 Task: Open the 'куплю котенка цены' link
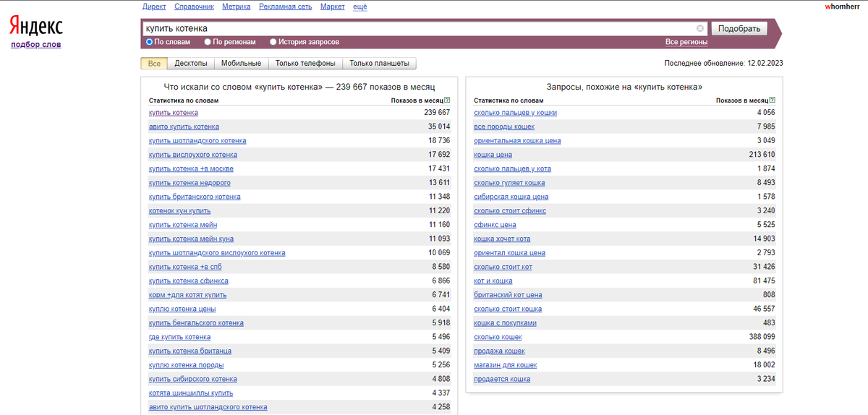182,309
